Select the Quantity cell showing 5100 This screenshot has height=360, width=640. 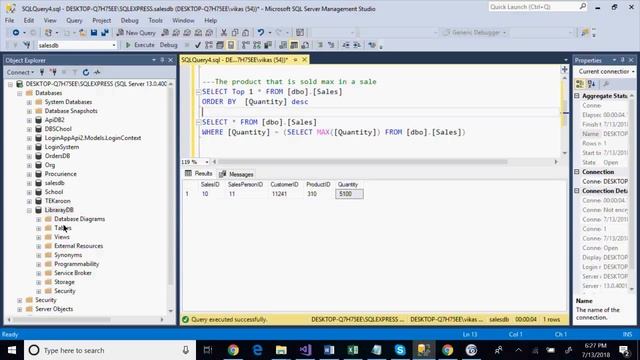(349, 194)
